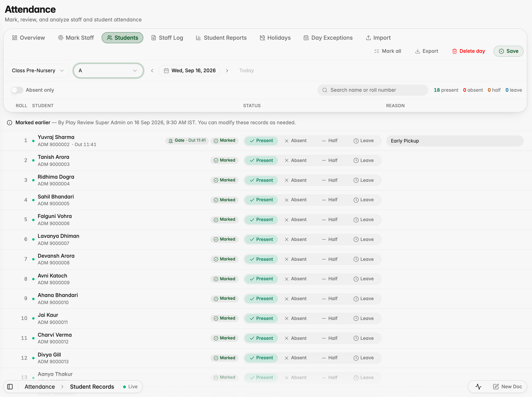Click the calendar icon in date picker
The image size is (532, 397).
[x=166, y=71]
